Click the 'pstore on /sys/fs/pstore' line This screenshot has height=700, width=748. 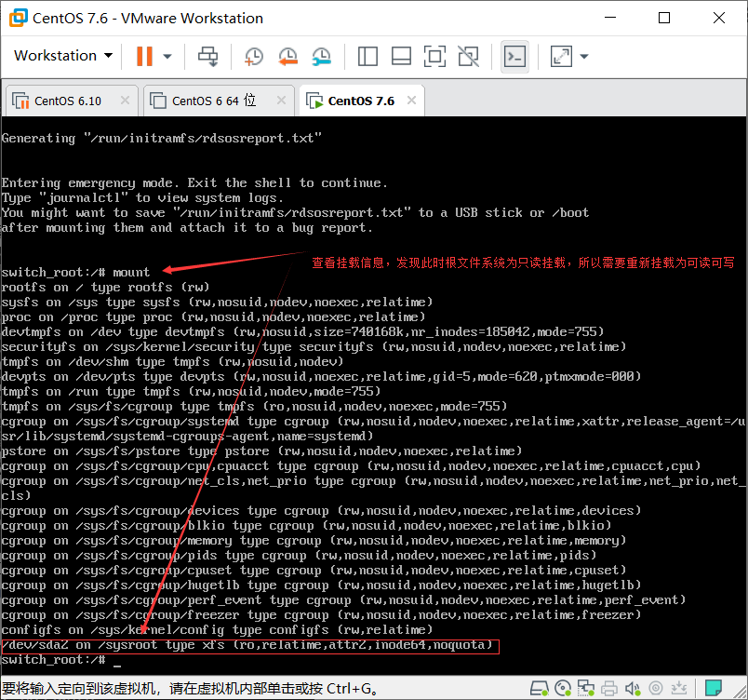click(261, 451)
